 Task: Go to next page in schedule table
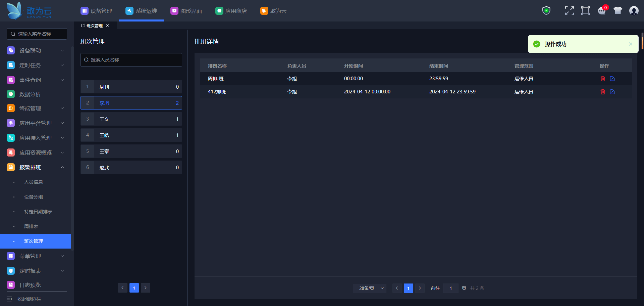coord(420,288)
